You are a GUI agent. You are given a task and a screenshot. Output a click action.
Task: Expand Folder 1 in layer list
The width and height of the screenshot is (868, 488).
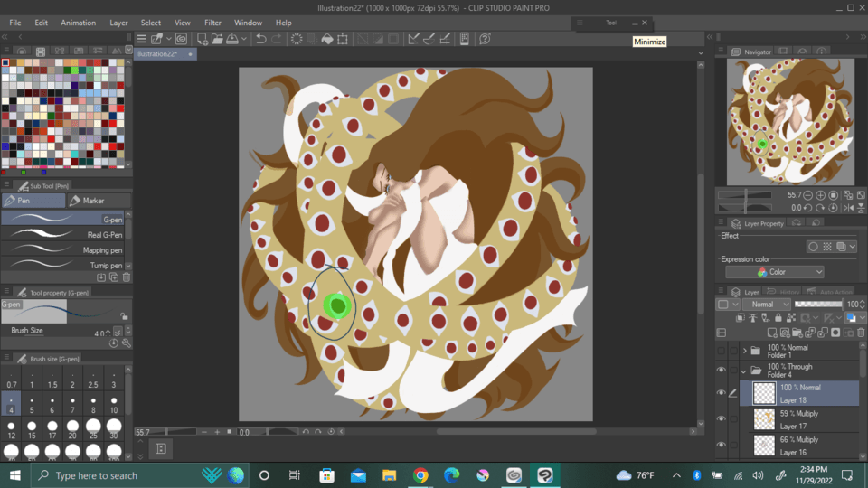point(744,351)
